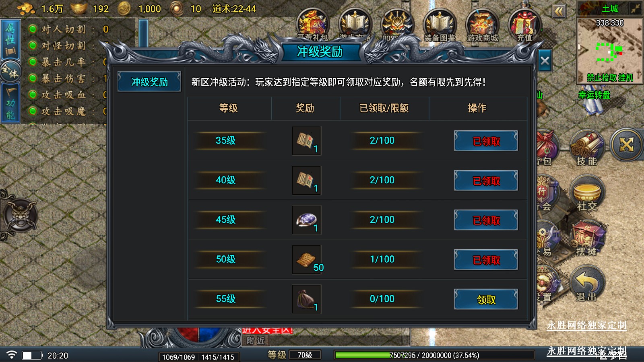Open the 技能 skills scroll icon
This screenshot has width=644, height=362.
[587, 148]
